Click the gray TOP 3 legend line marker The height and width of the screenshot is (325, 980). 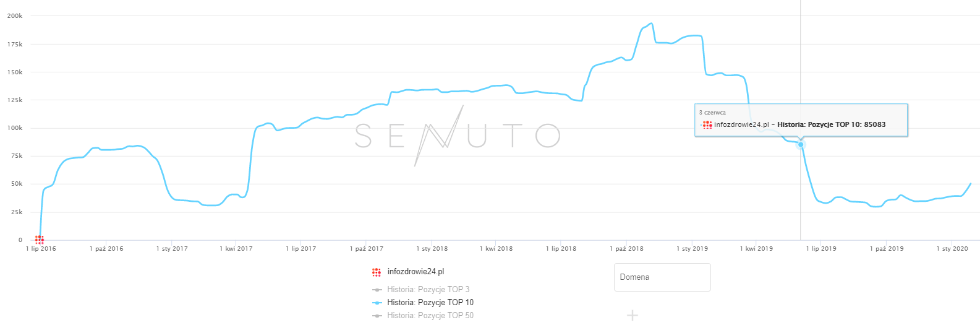pyautogui.click(x=377, y=290)
